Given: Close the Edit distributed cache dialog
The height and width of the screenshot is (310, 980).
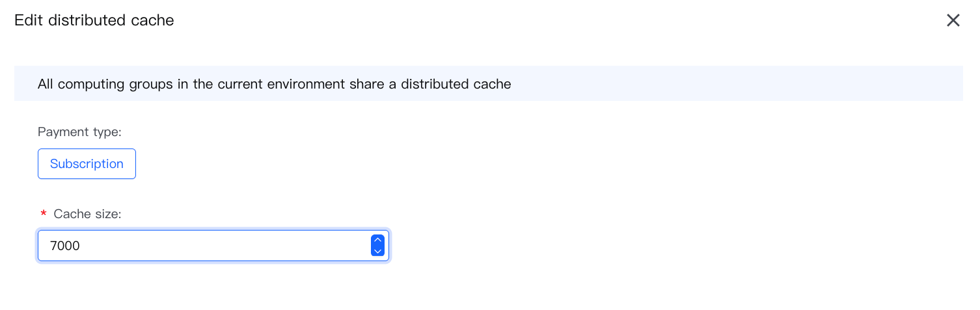Looking at the screenshot, I should (953, 20).
